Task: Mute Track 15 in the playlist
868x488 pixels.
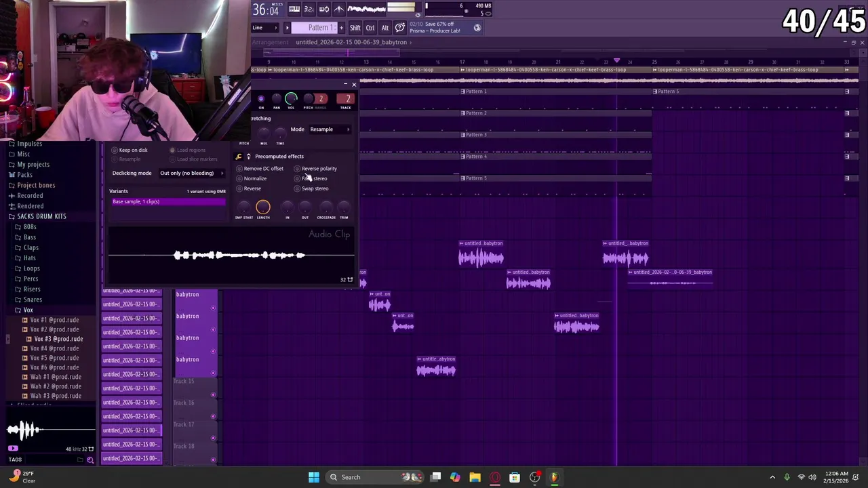Action: (x=214, y=394)
